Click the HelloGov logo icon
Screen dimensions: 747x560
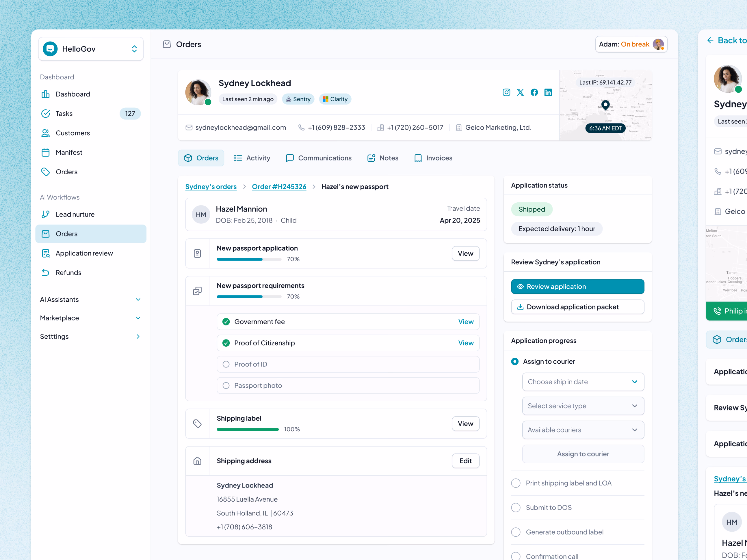50,49
